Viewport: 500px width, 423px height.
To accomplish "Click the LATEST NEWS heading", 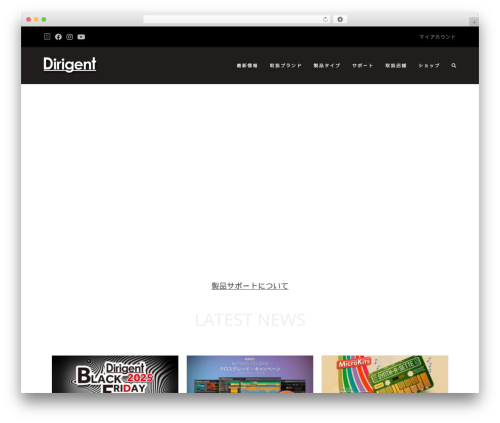I will pos(250,320).
